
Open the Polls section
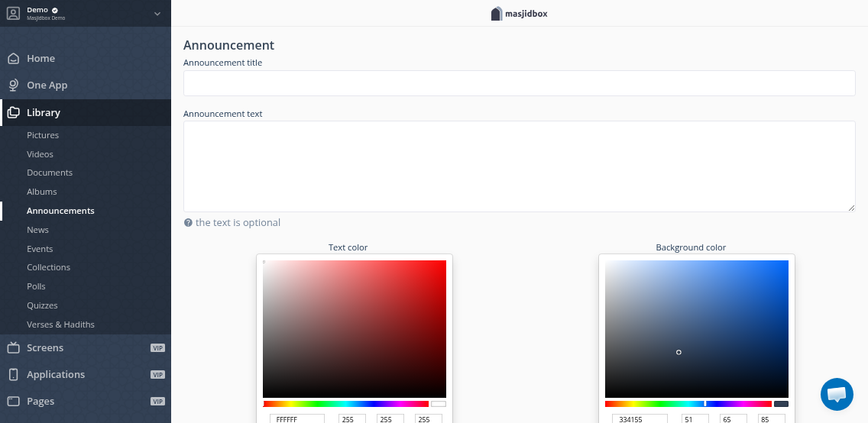pyautogui.click(x=36, y=286)
